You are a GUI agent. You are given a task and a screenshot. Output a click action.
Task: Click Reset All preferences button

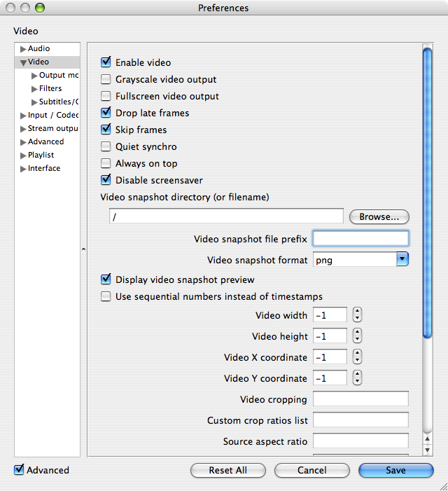pyautogui.click(x=228, y=471)
